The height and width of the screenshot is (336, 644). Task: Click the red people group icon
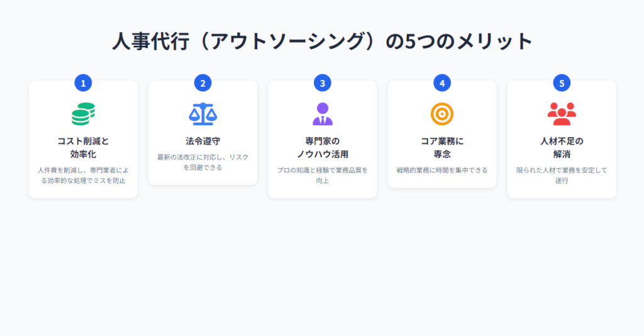(562, 114)
